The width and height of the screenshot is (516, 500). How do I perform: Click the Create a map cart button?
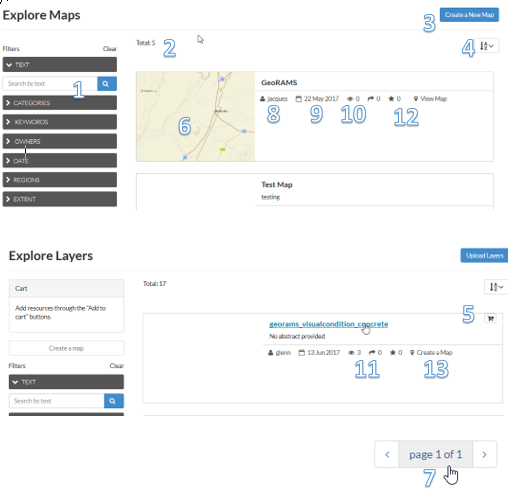pos(66,348)
